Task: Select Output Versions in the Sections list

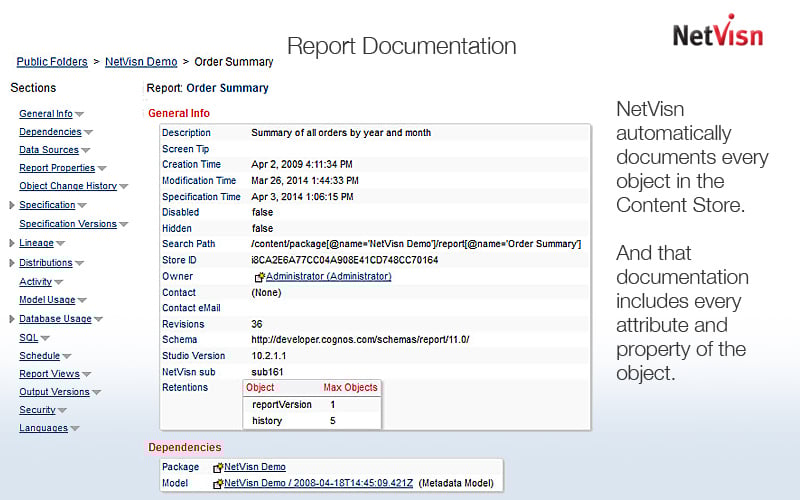Action: coord(54,392)
